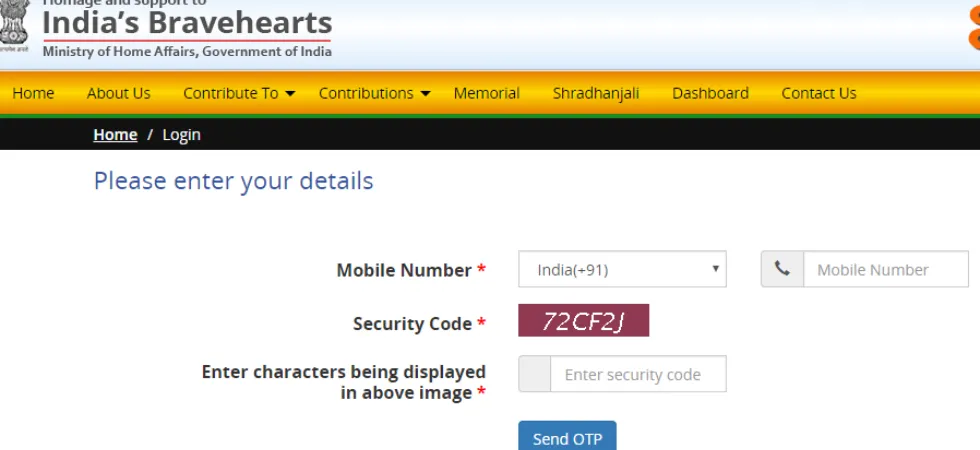The height and width of the screenshot is (450, 980).
Task: Click the phone icon beside Mobile Number
Action: 782,269
